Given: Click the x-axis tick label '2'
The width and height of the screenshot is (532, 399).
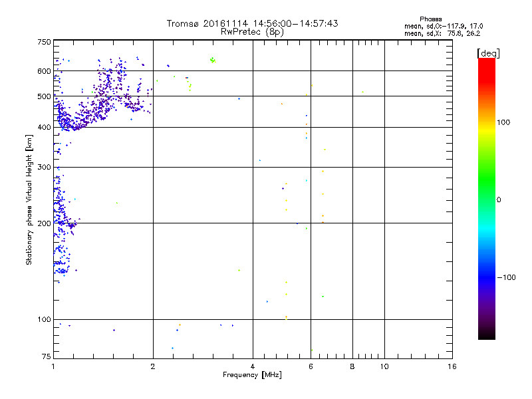Looking at the screenshot, I should (153, 366).
